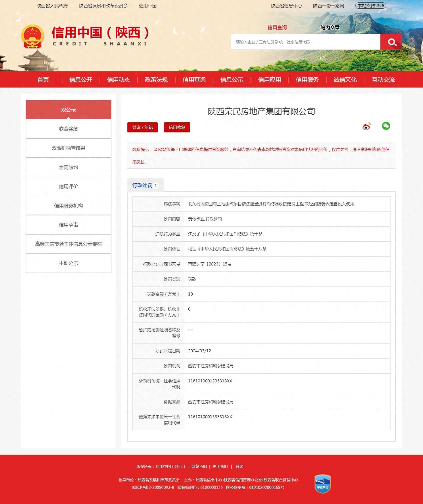Open 信用查询 in the red navigation bar
Screen dimensions: 423x504
click(194, 80)
